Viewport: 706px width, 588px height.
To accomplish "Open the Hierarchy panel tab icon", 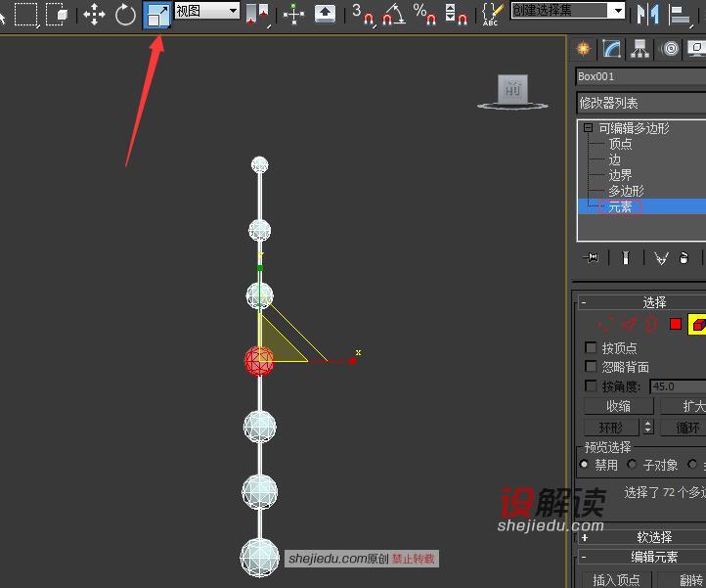I will point(640,49).
